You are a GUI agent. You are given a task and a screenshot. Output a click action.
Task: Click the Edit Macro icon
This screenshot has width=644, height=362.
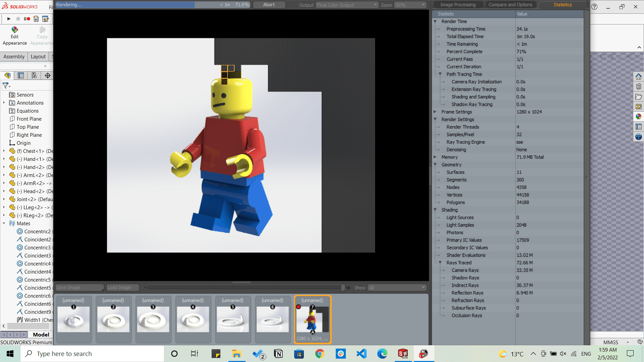(x=45, y=19)
